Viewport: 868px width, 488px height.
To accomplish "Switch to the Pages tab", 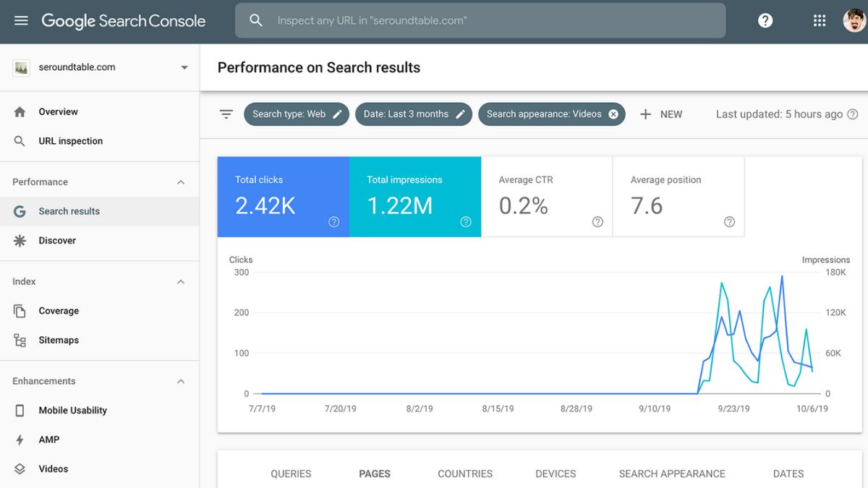I will (375, 474).
